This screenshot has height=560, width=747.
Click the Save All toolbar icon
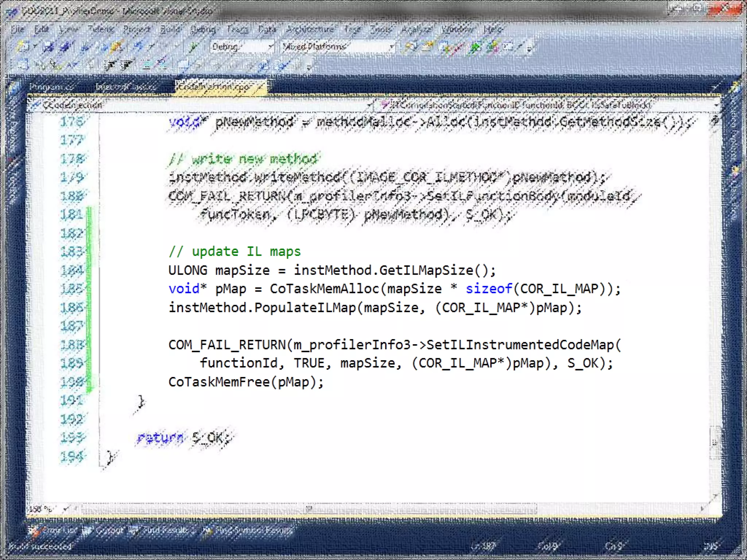click(65, 47)
